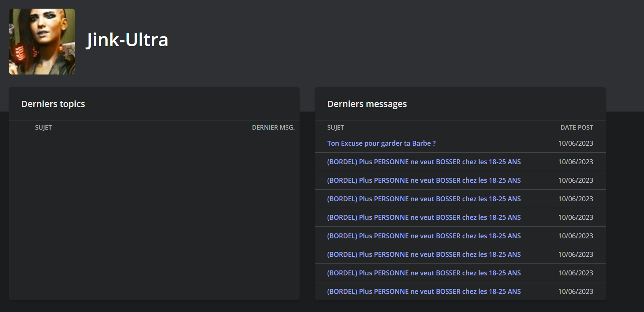The image size is (644, 312).
Task: Open the second '(BORDEL) Plus PERSONNE' message link
Action: [x=423, y=180]
